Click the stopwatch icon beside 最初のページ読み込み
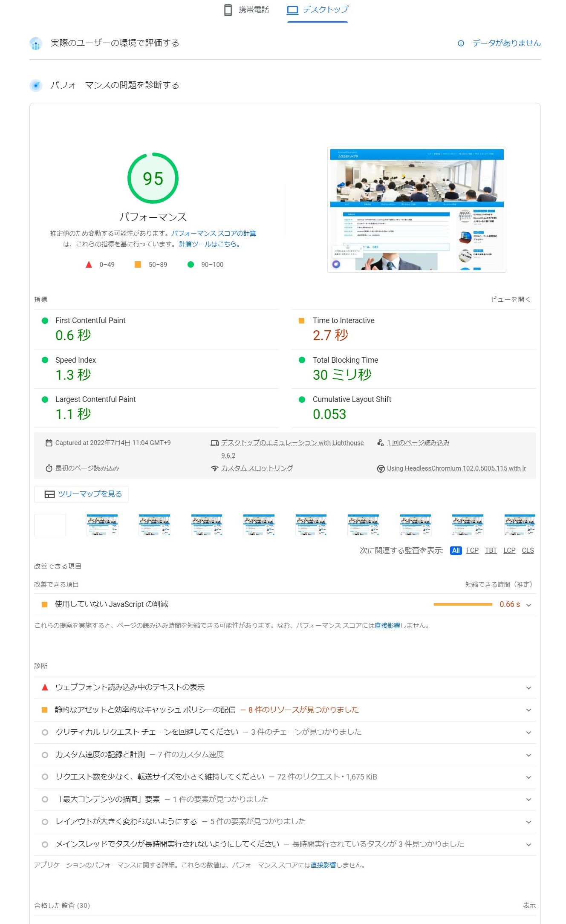566x924 pixels. (x=49, y=468)
